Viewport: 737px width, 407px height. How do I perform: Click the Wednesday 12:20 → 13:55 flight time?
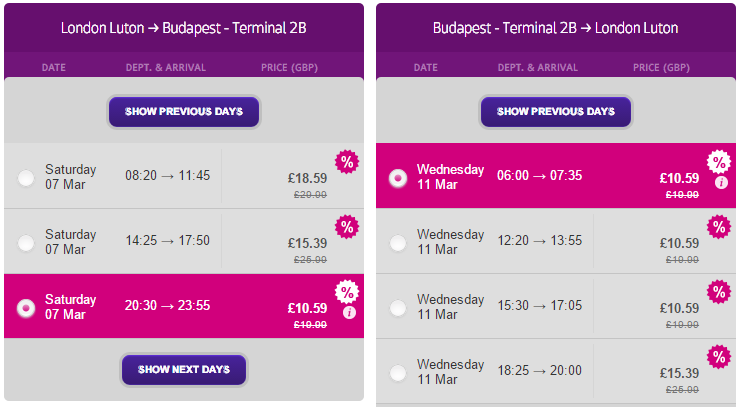[540, 240]
